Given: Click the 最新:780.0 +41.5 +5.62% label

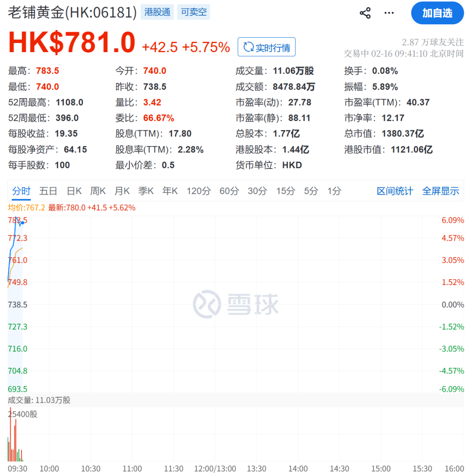Looking at the screenshot, I should point(92,208).
